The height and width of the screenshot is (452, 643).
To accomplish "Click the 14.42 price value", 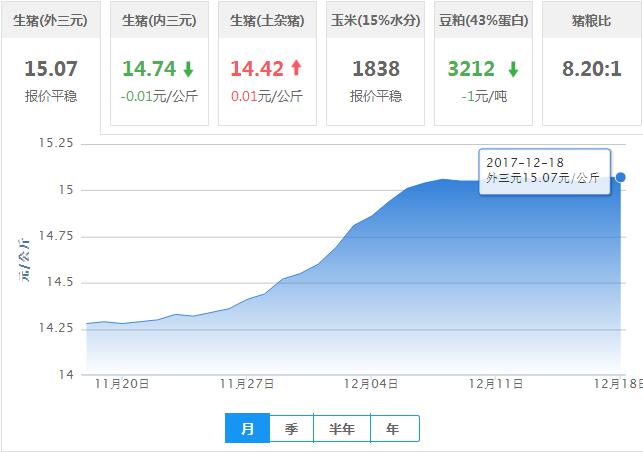I will (257, 68).
